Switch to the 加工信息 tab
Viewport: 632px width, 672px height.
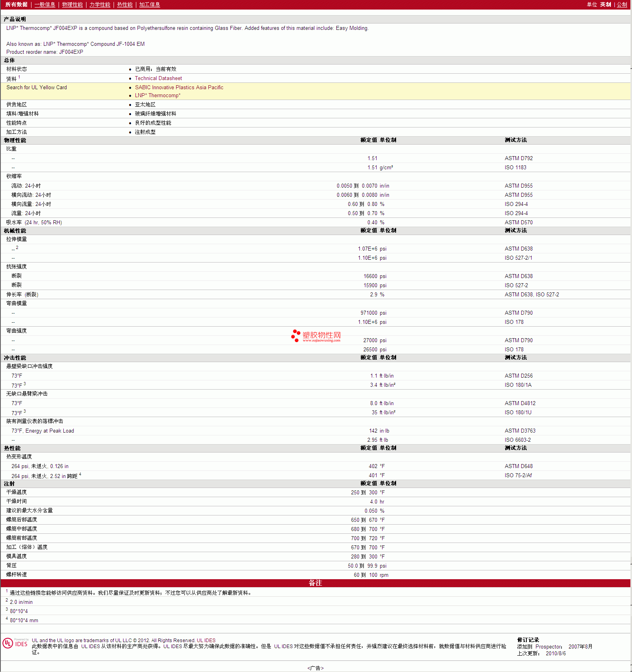(149, 5)
